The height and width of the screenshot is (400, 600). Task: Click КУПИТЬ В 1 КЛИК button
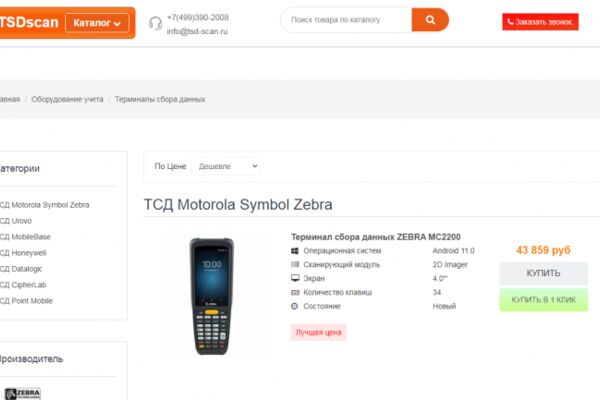[x=543, y=300]
